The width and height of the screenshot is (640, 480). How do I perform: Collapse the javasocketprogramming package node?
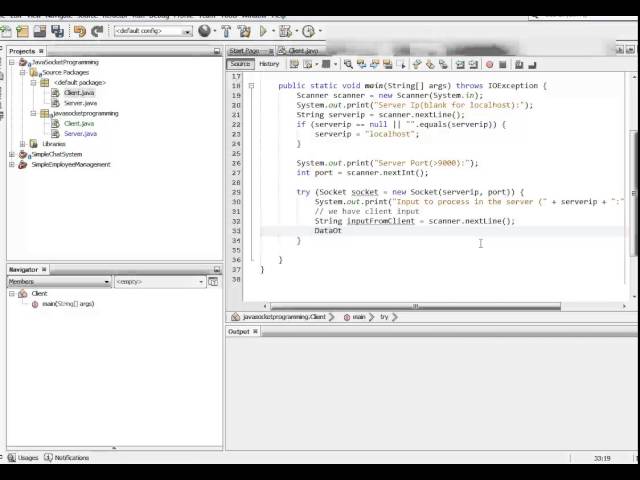pos(34,113)
